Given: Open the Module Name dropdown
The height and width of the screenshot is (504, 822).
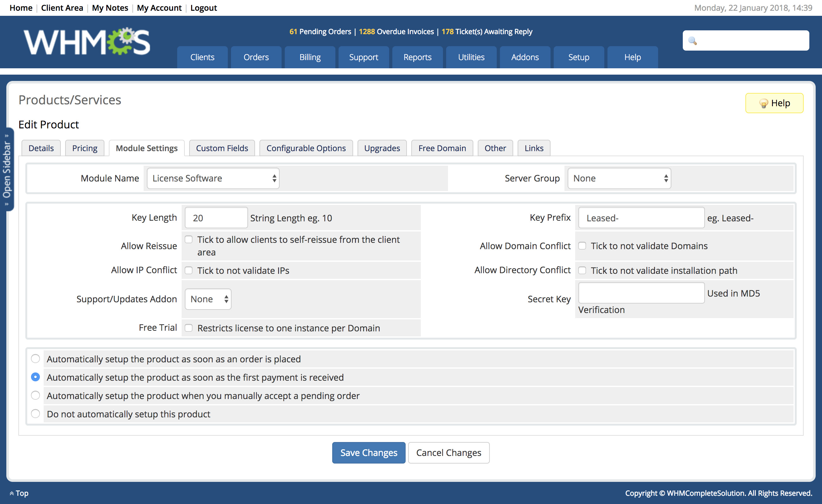Looking at the screenshot, I should [x=213, y=178].
